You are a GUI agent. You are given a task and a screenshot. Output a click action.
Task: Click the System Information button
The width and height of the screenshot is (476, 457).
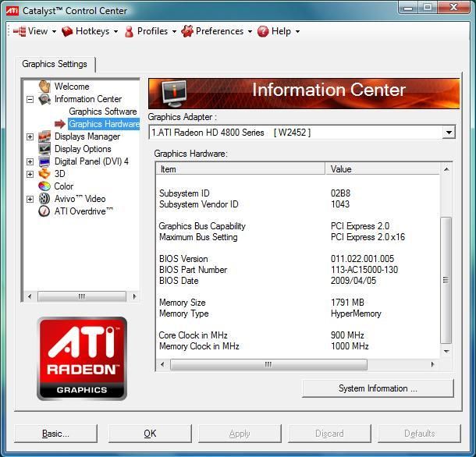[378, 388]
